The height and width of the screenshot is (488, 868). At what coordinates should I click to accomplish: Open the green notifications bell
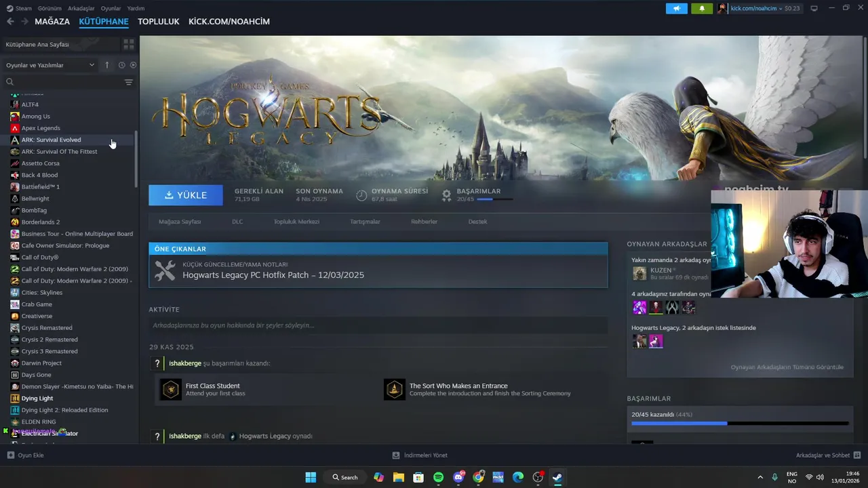coord(702,8)
